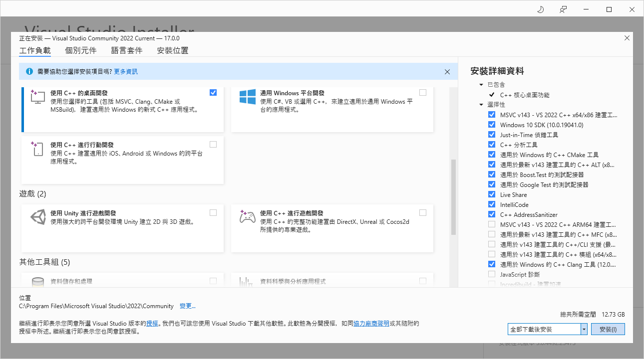Check the 通用 Windows 平台開發 workload
Screen dimensions: 644x359
click(423, 93)
